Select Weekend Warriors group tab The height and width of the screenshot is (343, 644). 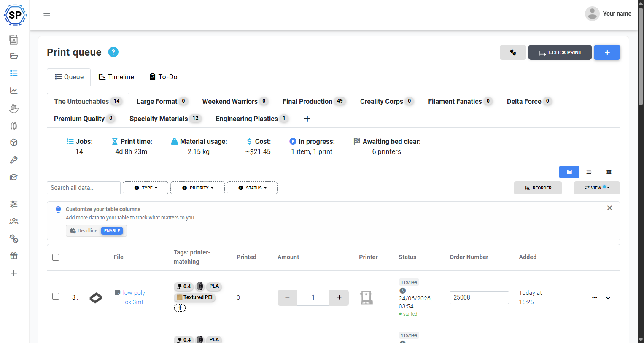pyautogui.click(x=235, y=101)
